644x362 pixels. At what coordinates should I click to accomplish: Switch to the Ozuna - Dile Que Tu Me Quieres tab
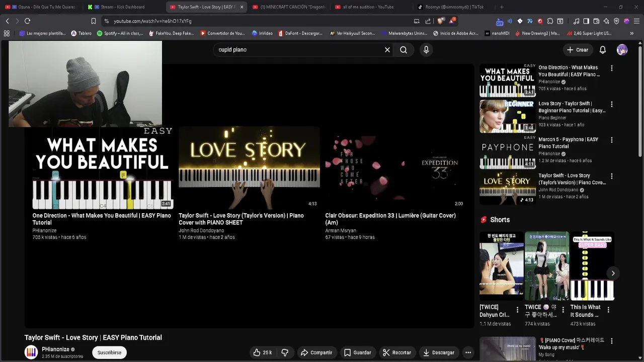40,7
